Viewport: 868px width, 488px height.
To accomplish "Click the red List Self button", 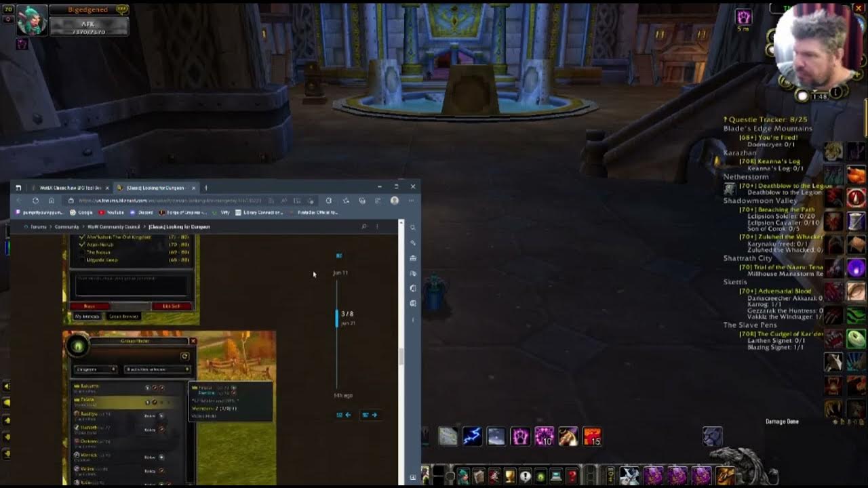I will pos(172,306).
